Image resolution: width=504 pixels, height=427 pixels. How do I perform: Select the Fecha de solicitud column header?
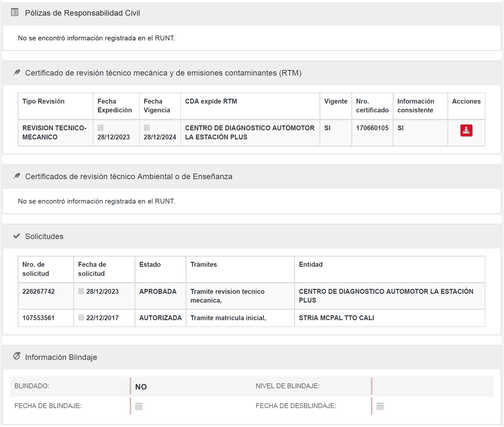click(105, 269)
